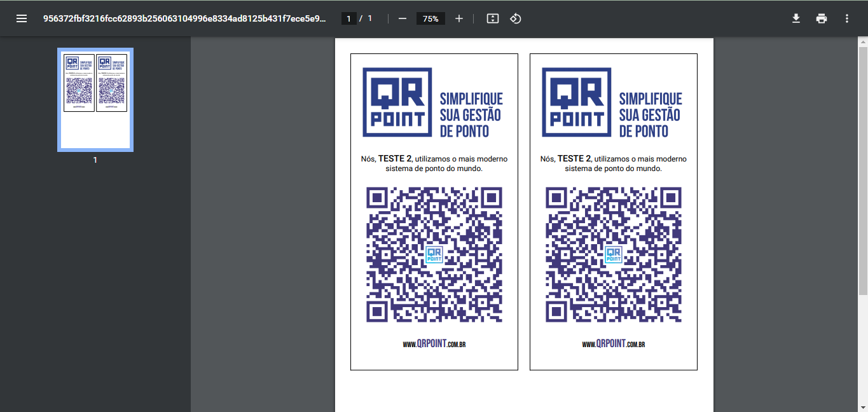Open the www.qrpoint.com.br link on left card

pos(434,344)
